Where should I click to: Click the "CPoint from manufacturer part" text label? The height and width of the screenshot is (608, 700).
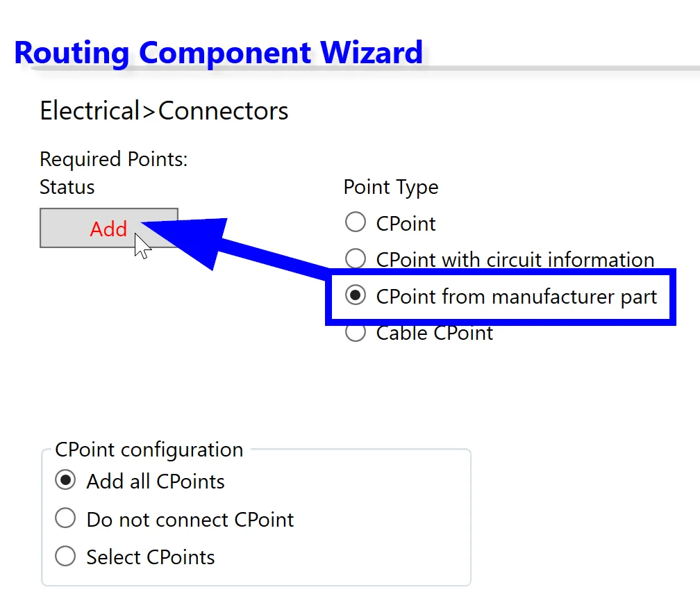click(517, 297)
